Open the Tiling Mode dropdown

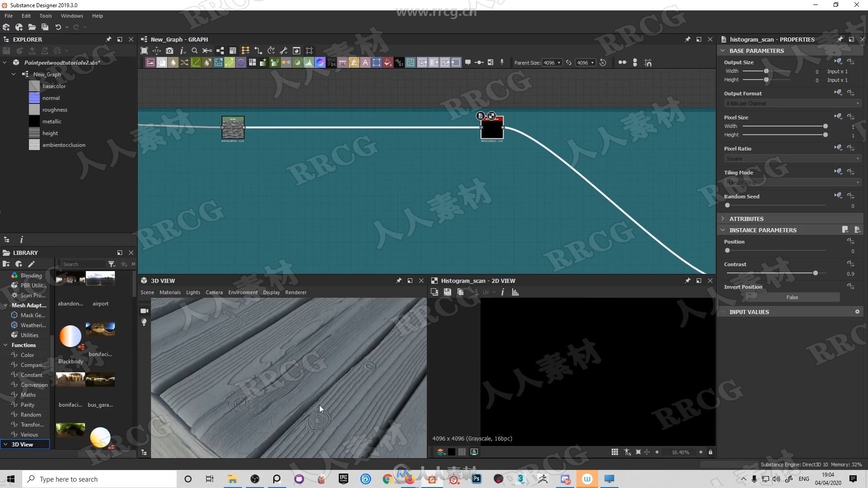(x=792, y=183)
